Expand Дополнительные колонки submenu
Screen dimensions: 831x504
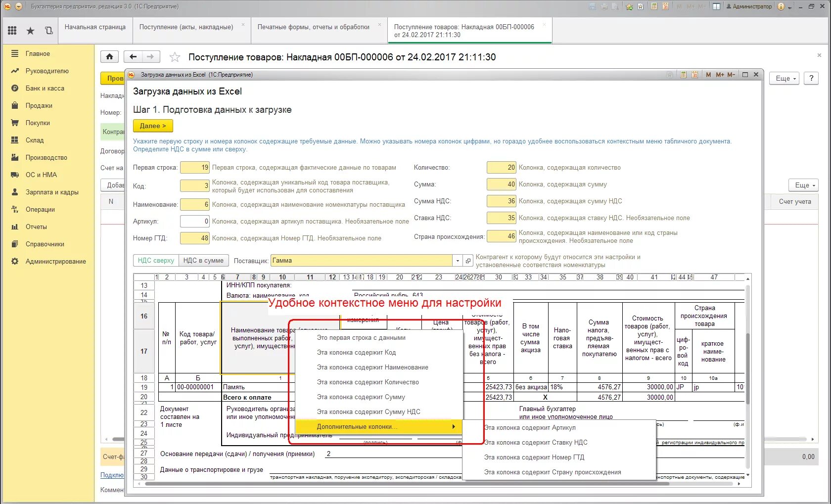pos(378,426)
